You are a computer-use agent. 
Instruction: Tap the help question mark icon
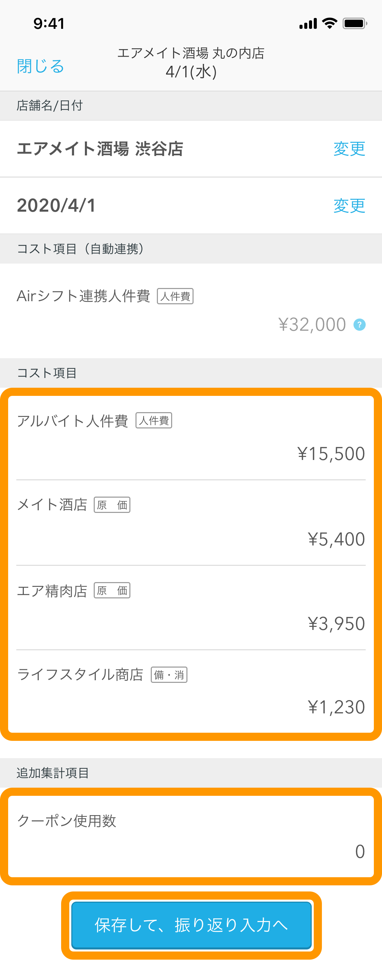tap(359, 325)
